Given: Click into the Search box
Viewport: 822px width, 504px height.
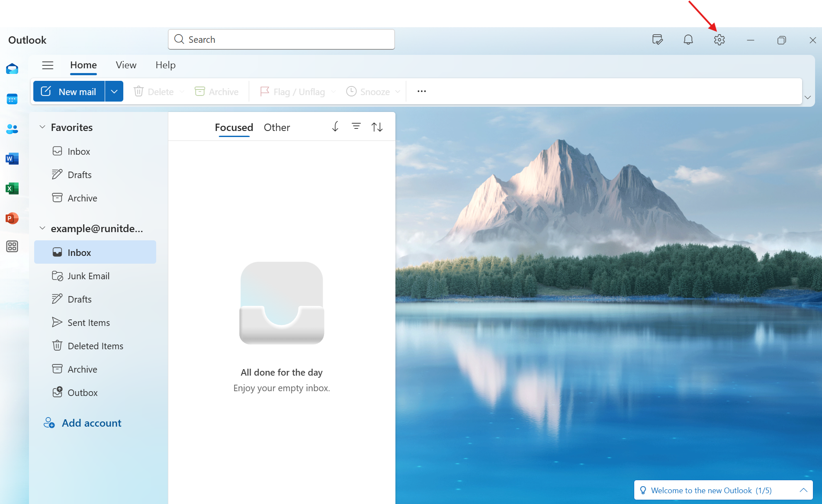Looking at the screenshot, I should pos(281,40).
